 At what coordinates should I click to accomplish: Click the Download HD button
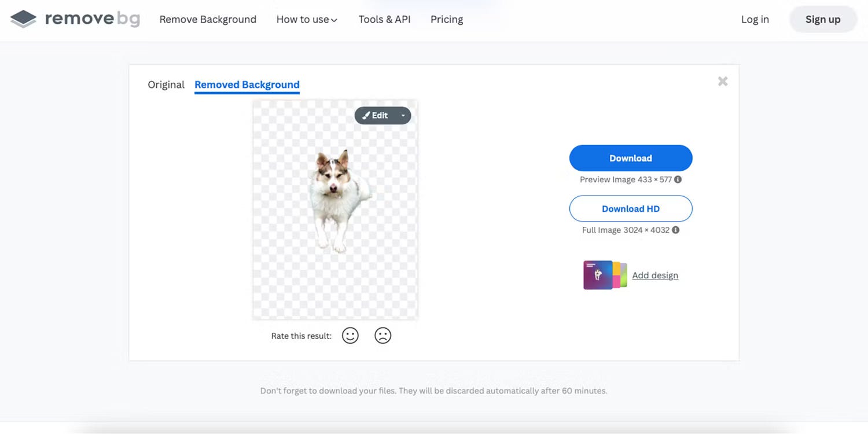point(631,208)
